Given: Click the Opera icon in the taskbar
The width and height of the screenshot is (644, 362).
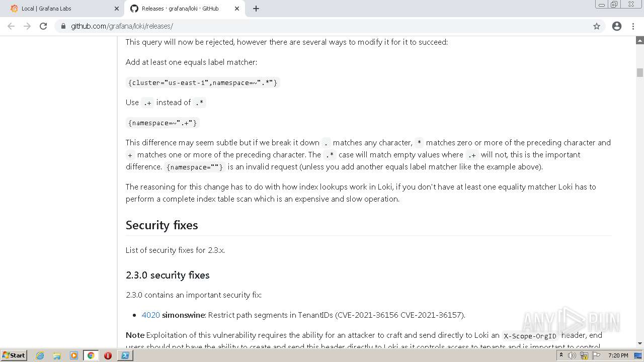Looking at the screenshot, I should click(108, 355).
